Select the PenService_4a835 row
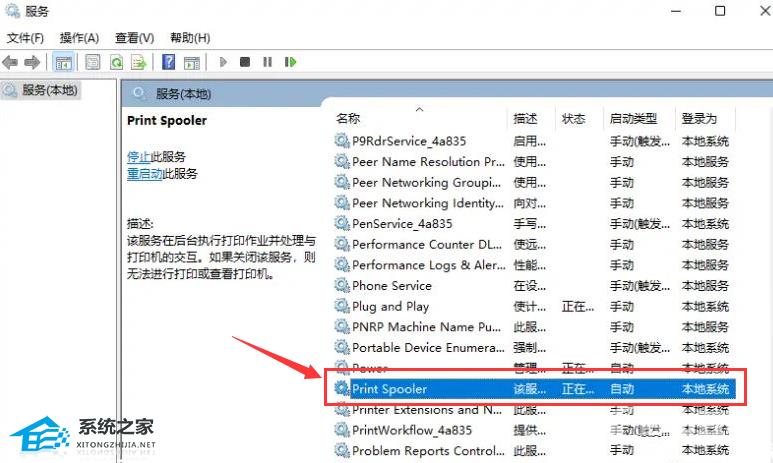Screen dimensions: 773x463 tap(534, 224)
